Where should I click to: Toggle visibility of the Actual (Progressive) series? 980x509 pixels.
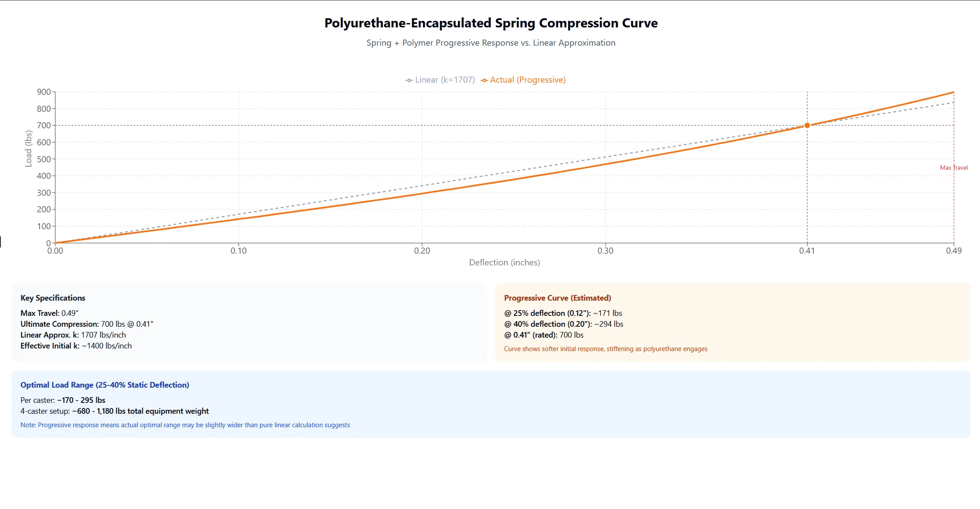[x=528, y=80]
